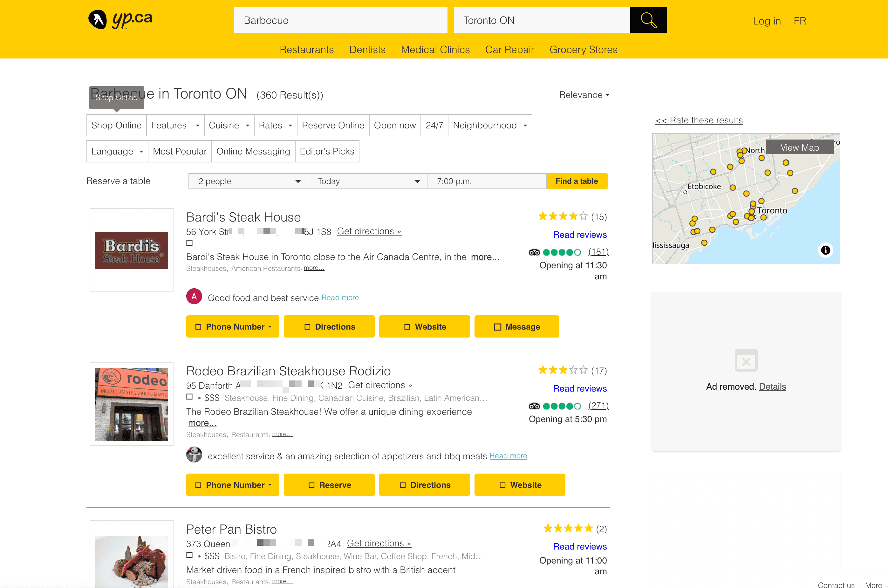Image resolution: width=888 pixels, height=588 pixels.
Task: Click the removed ad placeholder icon
Action: (x=746, y=360)
